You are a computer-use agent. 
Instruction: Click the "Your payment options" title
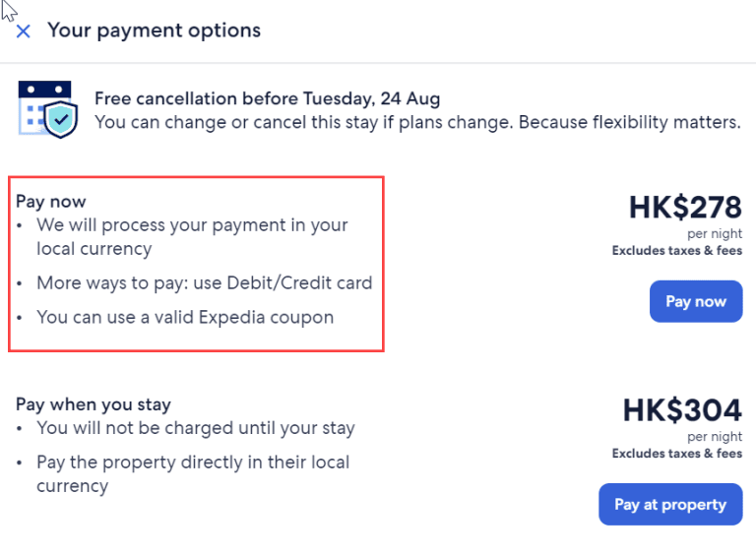pyautogui.click(x=155, y=31)
